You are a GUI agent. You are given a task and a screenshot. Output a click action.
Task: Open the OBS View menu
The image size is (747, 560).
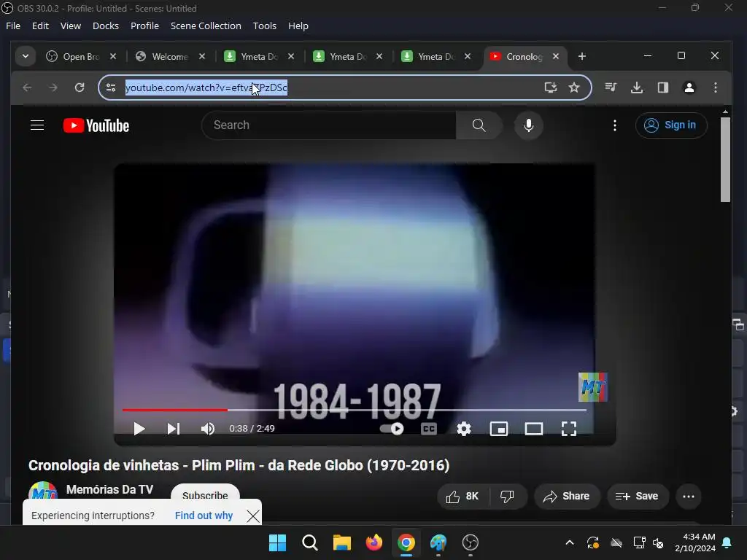(x=71, y=26)
